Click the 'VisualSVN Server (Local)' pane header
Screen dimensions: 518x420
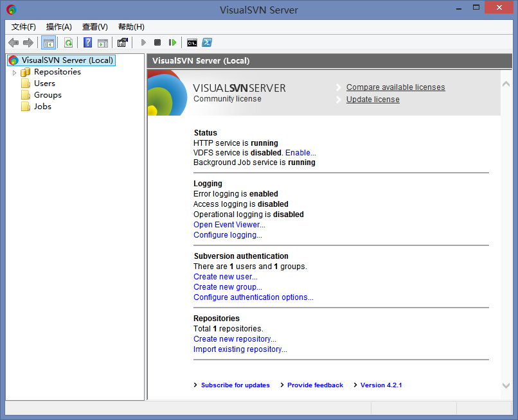coord(329,61)
